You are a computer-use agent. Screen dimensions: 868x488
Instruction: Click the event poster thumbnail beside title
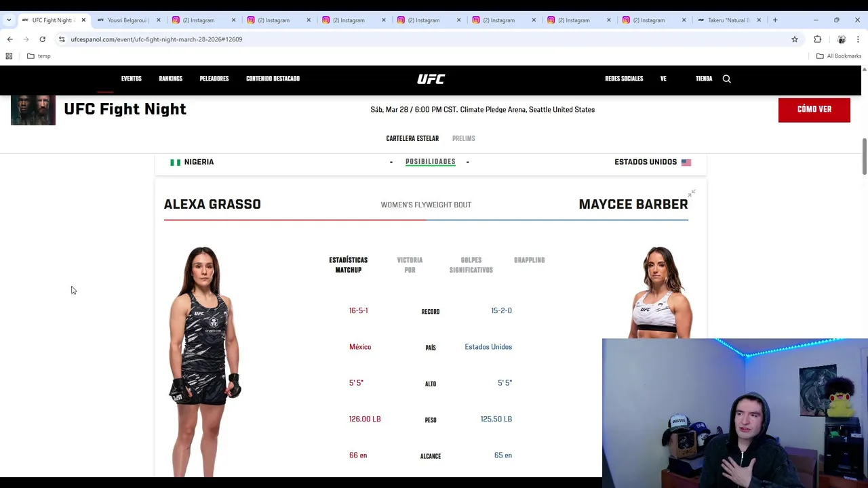(x=33, y=110)
